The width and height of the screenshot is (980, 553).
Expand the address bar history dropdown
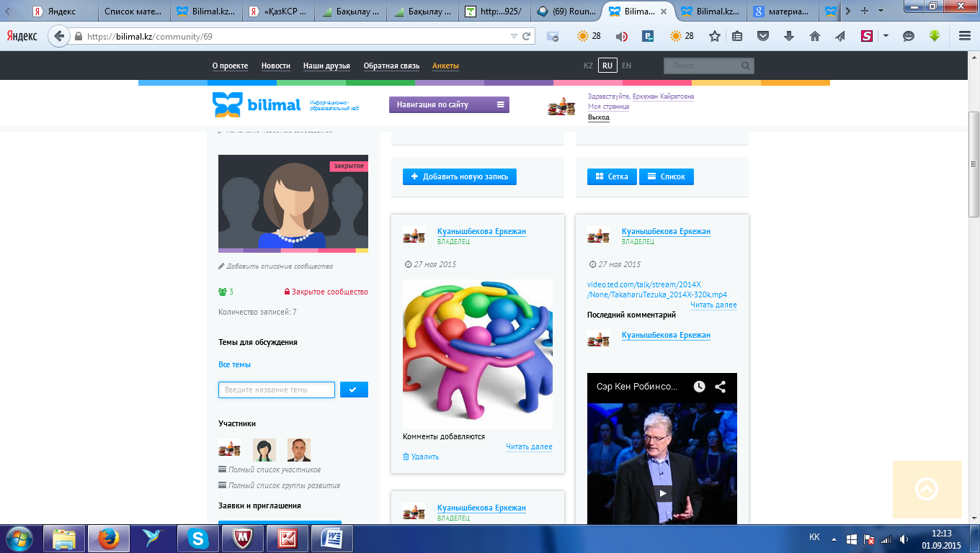pyautogui.click(x=514, y=36)
